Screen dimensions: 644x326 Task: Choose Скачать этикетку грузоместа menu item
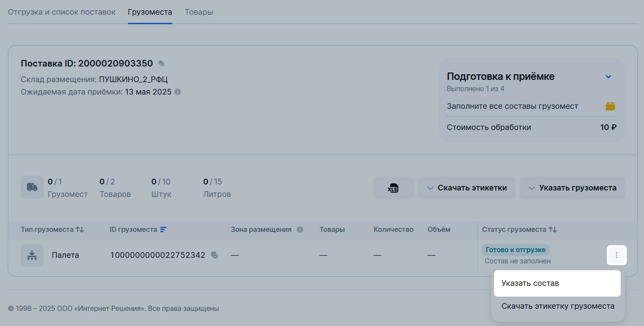point(558,306)
